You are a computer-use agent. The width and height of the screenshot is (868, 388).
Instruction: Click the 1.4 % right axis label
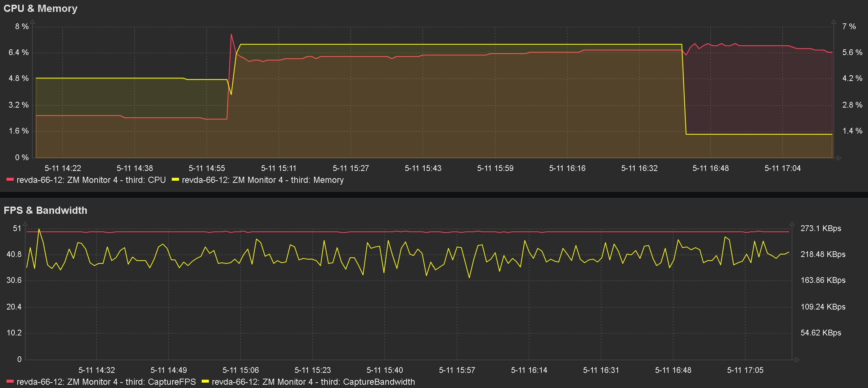[852, 131]
